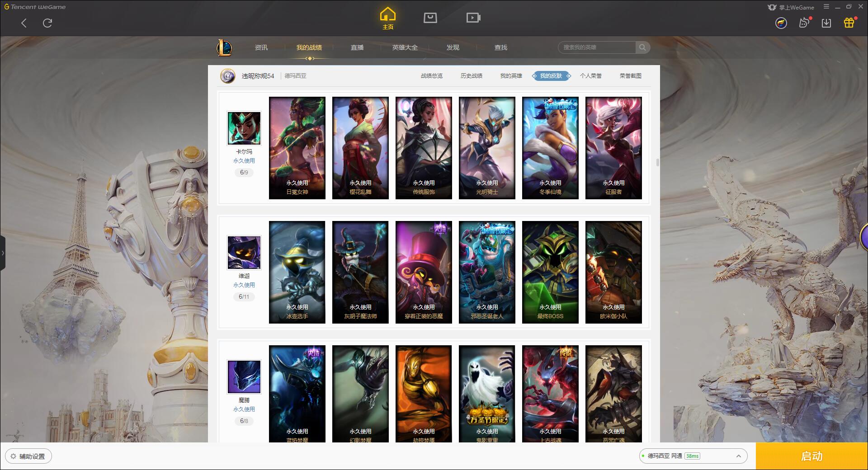The height and width of the screenshot is (470, 868).
Task: Switch to 个人荣誉 sub-tab
Action: (591, 76)
